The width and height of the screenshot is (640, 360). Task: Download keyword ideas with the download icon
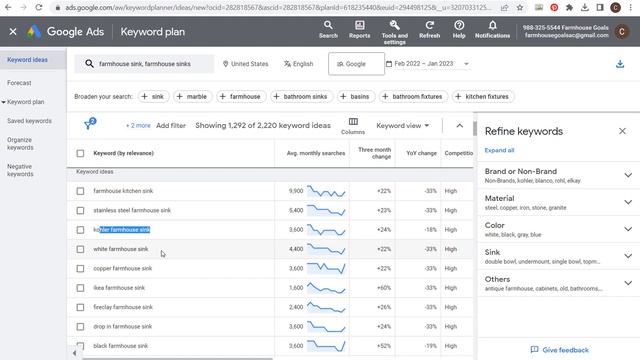point(620,64)
